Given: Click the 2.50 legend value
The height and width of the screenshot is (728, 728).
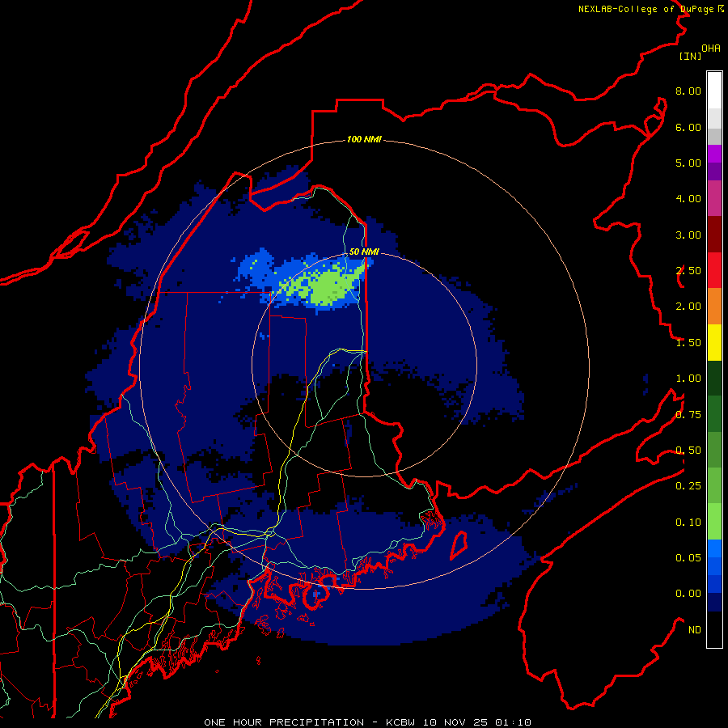Looking at the screenshot, I should click(688, 271).
